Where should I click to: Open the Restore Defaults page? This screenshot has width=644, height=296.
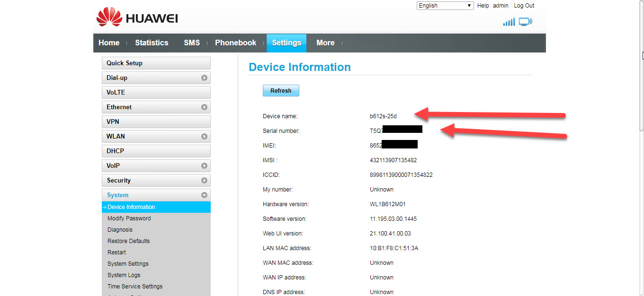coord(128,241)
